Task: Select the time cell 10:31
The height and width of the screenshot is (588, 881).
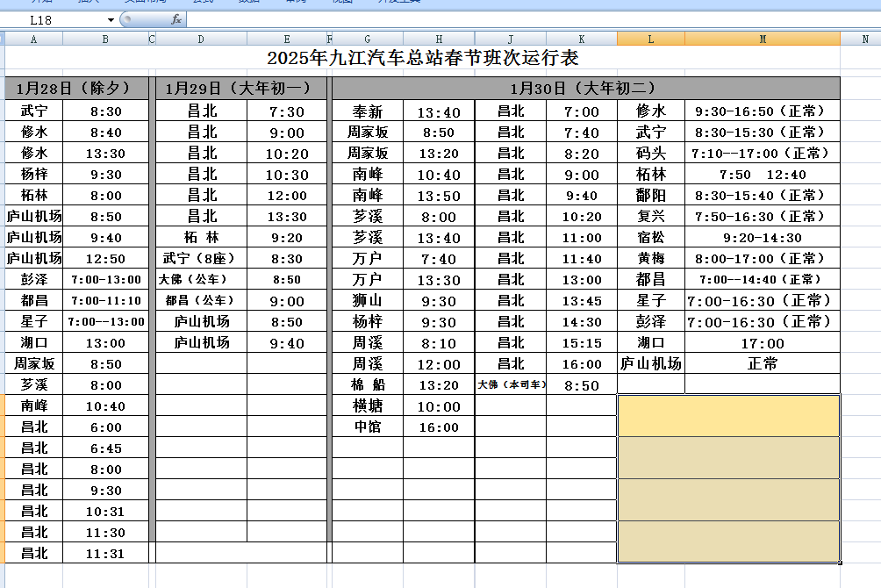Action: click(x=105, y=511)
